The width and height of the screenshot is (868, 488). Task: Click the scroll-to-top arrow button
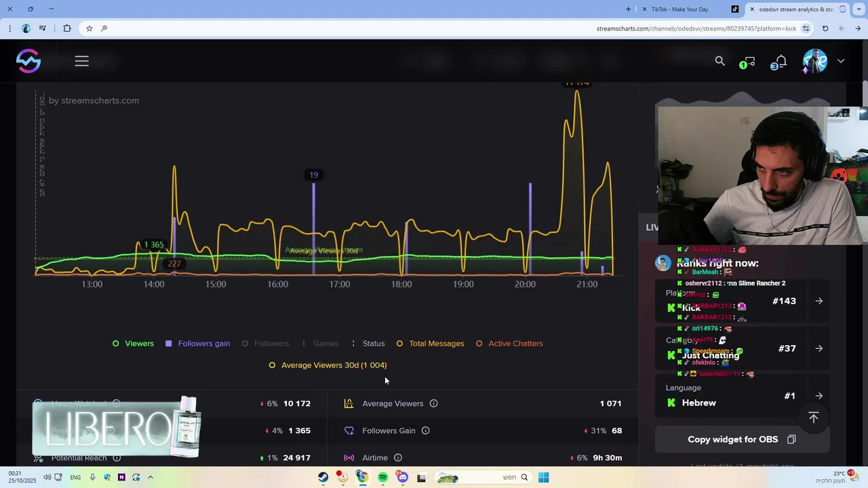point(814,418)
